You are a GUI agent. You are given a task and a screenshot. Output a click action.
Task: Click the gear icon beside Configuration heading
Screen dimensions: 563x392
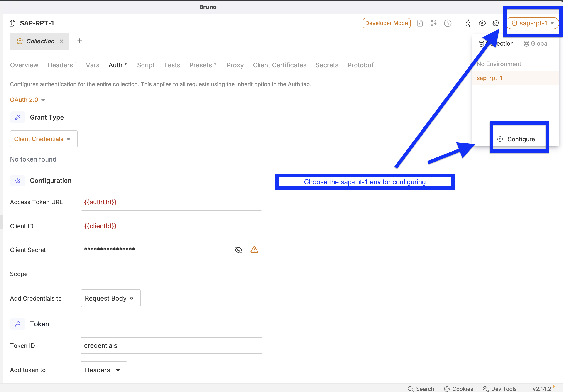click(18, 181)
